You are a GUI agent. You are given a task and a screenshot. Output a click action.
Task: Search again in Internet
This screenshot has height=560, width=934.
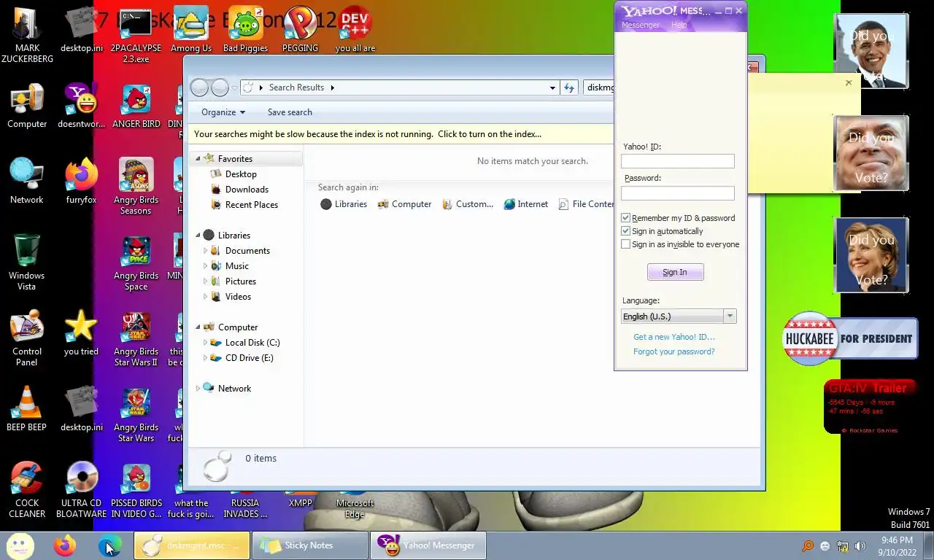(526, 204)
